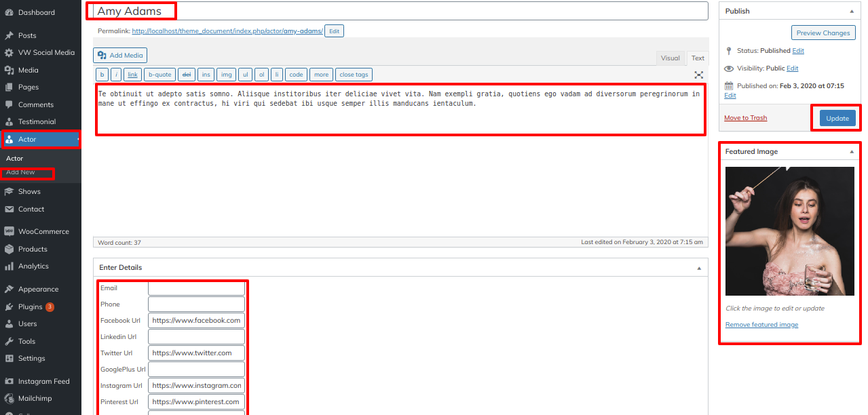
Task: Collapse the Featured Image panel
Action: coord(852,152)
